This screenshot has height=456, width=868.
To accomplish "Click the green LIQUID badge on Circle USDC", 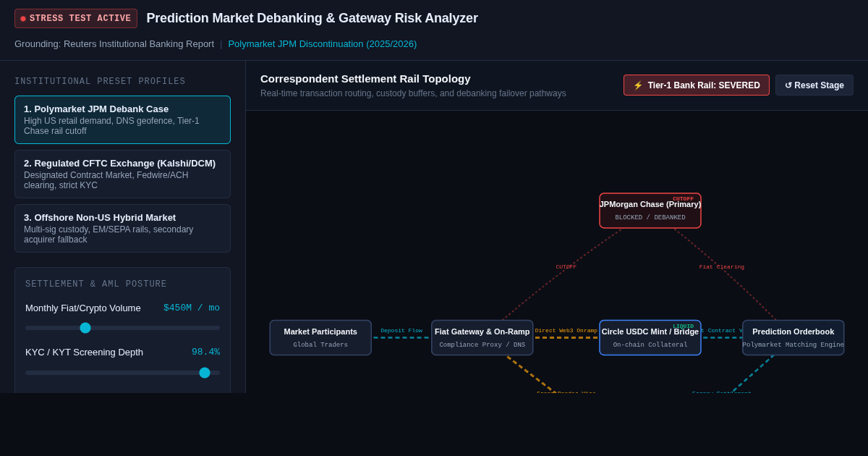I will click(684, 326).
